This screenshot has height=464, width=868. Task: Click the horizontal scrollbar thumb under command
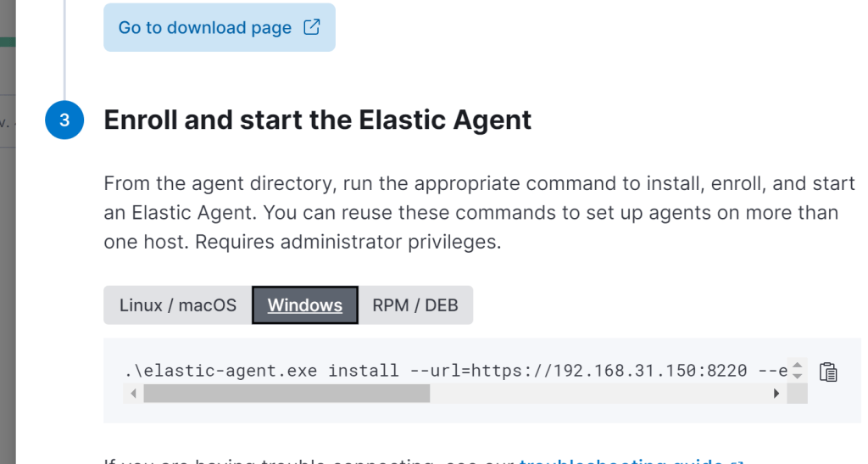click(287, 394)
